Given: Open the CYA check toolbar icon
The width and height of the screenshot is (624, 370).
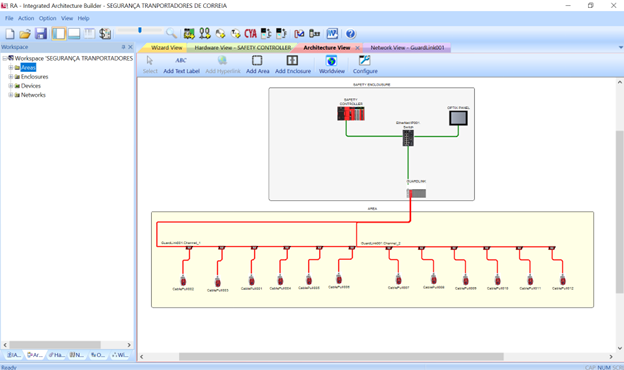Looking at the screenshot, I should click(251, 34).
